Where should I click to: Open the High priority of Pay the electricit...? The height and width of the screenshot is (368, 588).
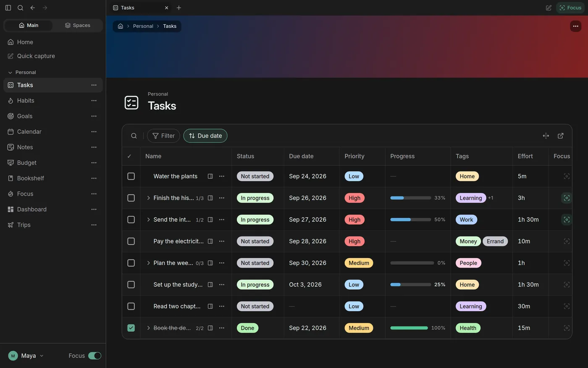[x=354, y=241]
